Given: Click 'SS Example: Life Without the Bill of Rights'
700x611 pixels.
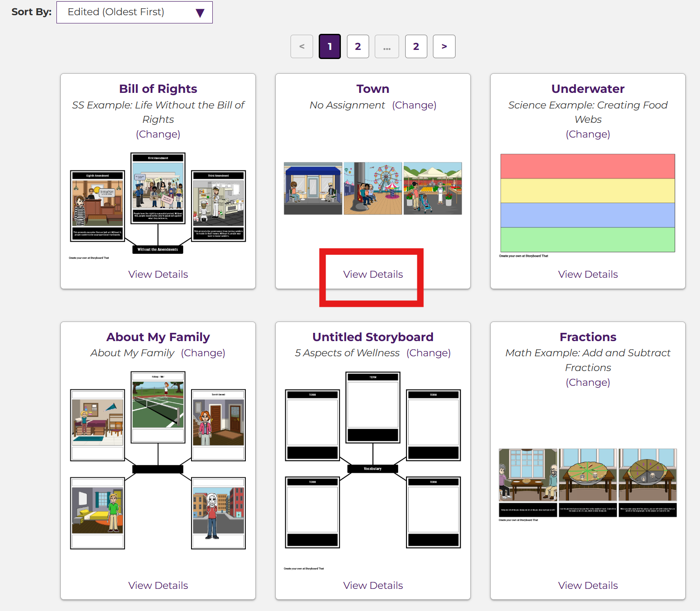Looking at the screenshot, I should tap(158, 112).
